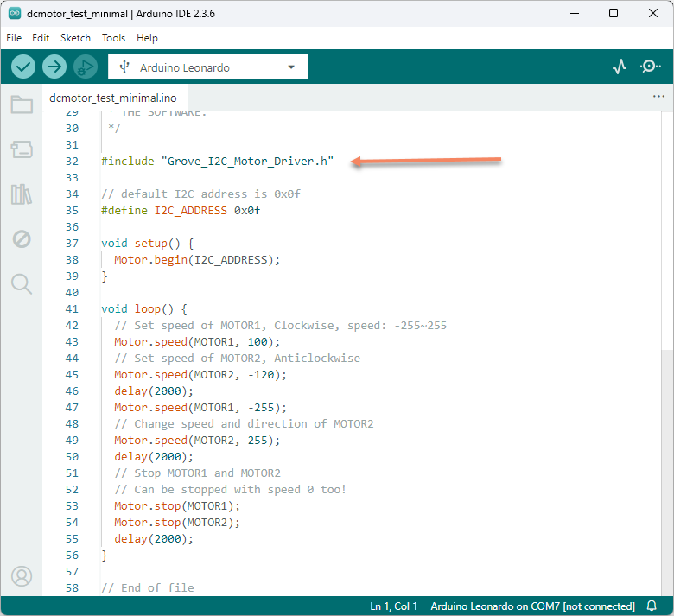Open the File menu
This screenshot has height=616, width=674.
[x=14, y=38]
